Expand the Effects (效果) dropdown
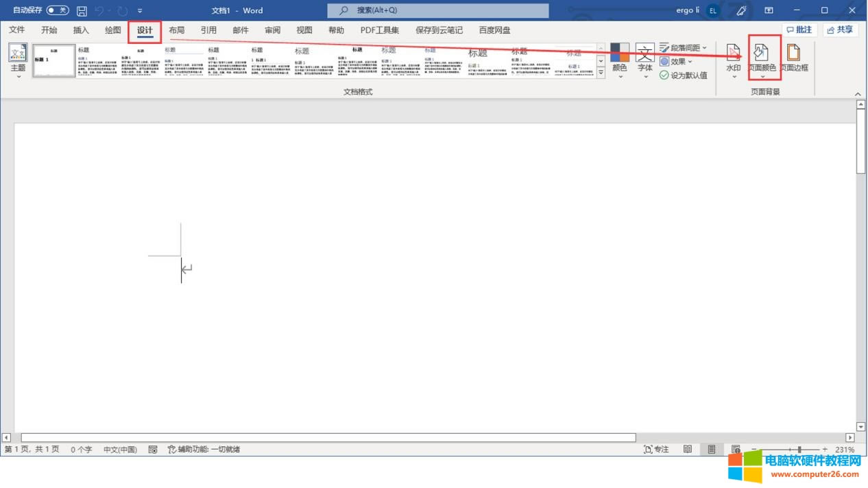 coord(677,62)
